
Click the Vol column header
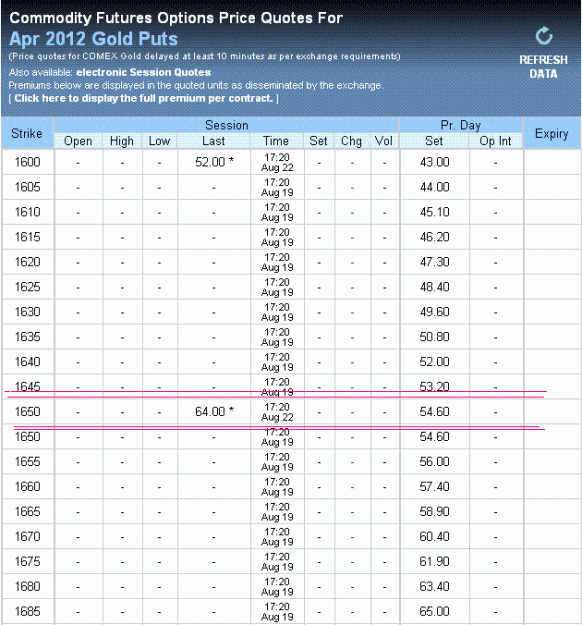click(384, 141)
